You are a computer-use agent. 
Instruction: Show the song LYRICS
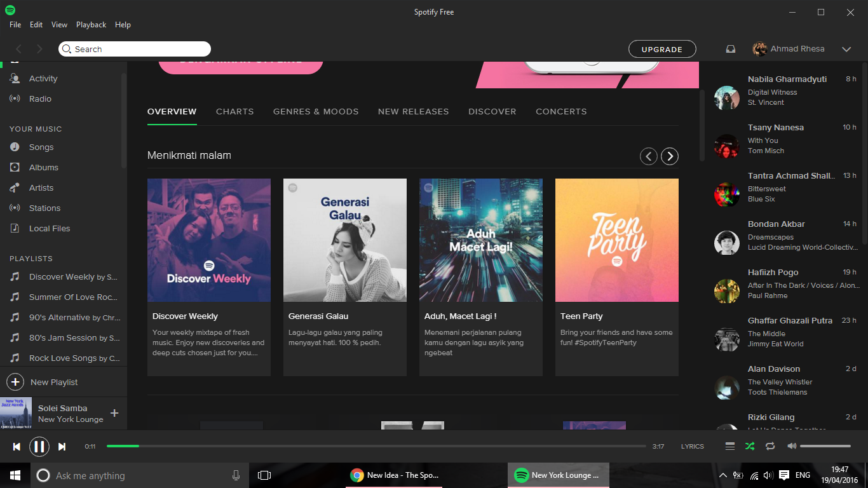click(693, 447)
